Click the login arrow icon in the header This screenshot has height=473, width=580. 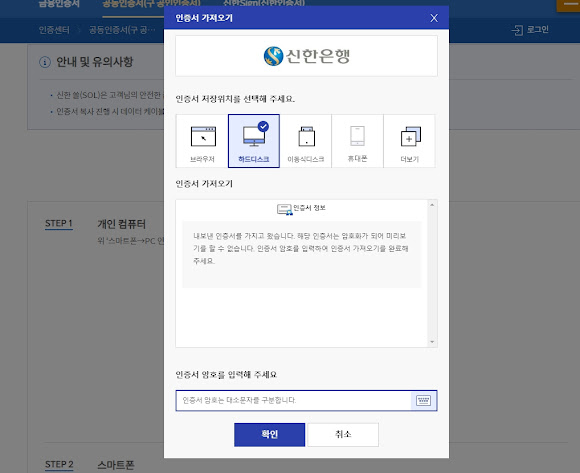tap(517, 30)
